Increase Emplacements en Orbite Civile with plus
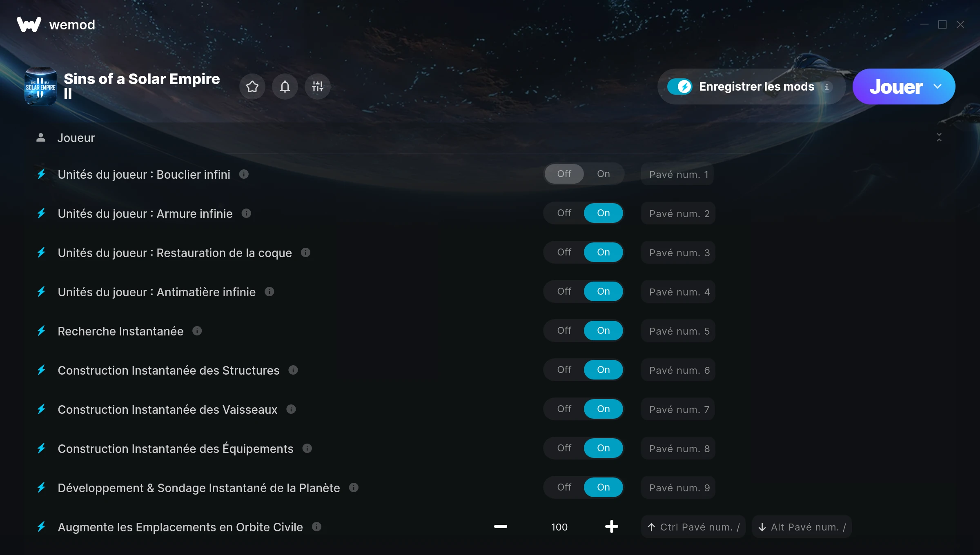Image resolution: width=980 pixels, height=555 pixels. click(x=611, y=526)
